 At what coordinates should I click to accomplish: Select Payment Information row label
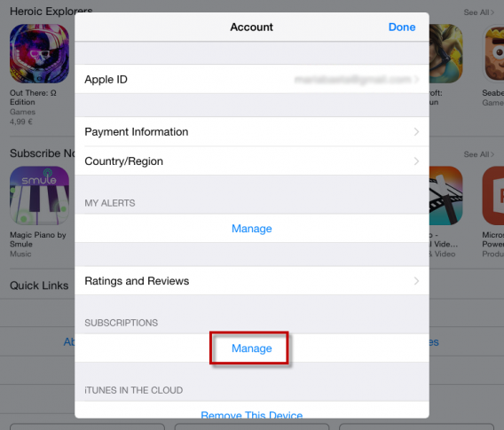(x=137, y=132)
